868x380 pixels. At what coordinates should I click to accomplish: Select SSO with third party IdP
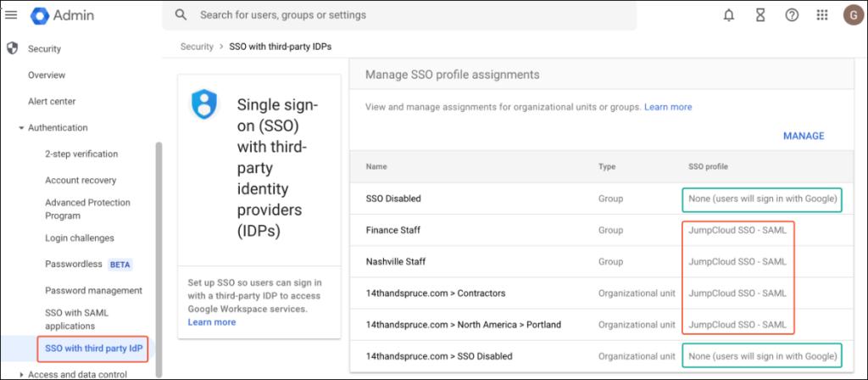(x=93, y=349)
